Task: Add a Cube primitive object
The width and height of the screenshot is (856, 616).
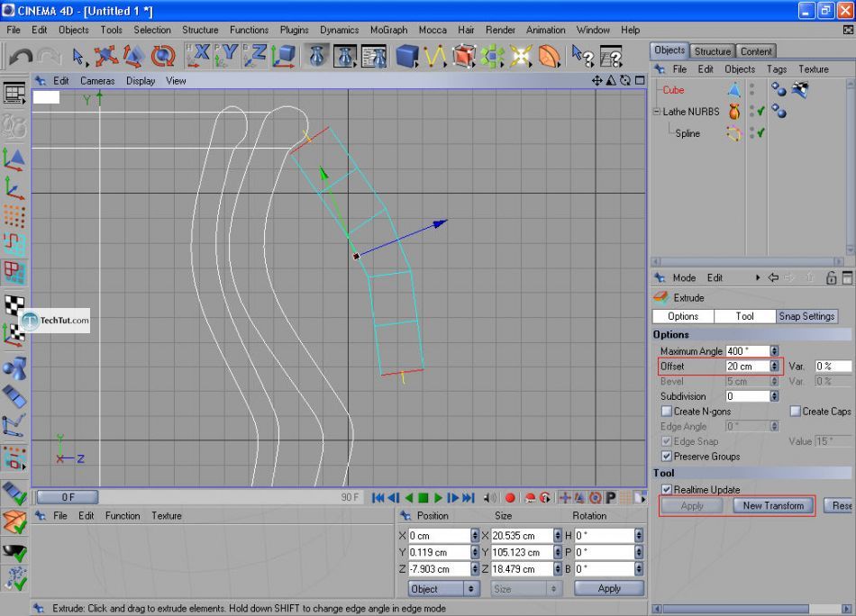Action: coord(406,56)
